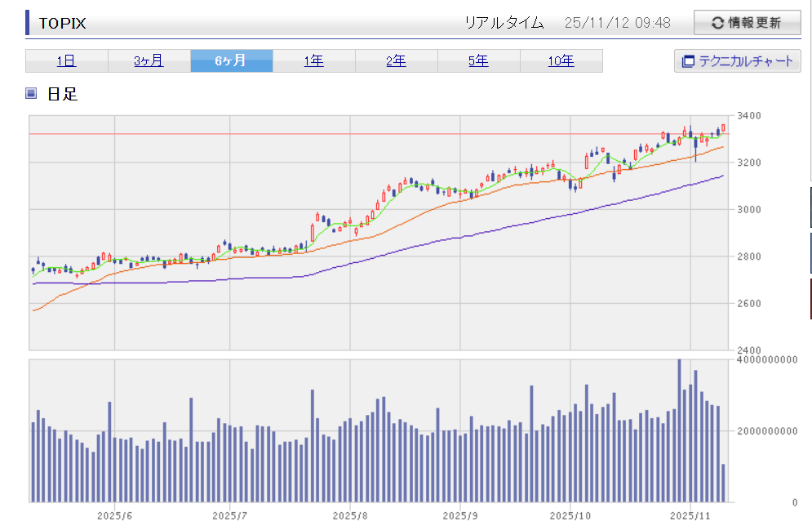Click the refresh arrow icon in 情報更新
Image resolution: width=812 pixels, height=526 pixels.
pos(717,23)
